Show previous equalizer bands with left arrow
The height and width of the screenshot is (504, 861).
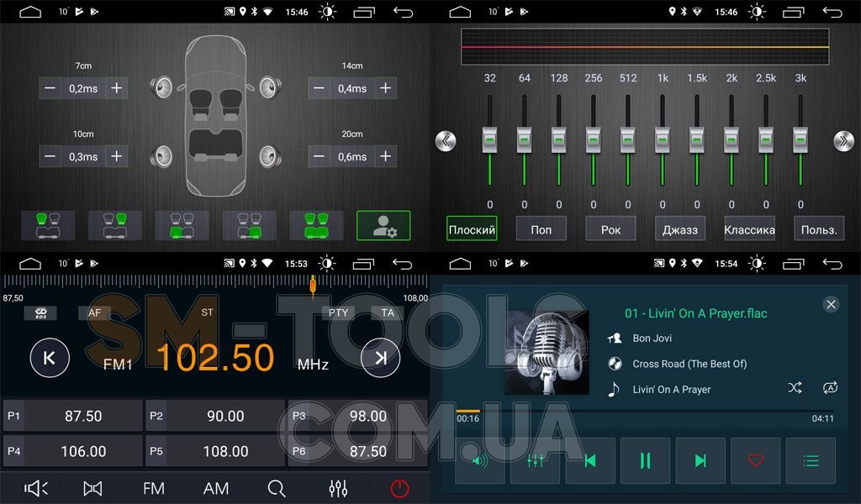tap(446, 141)
